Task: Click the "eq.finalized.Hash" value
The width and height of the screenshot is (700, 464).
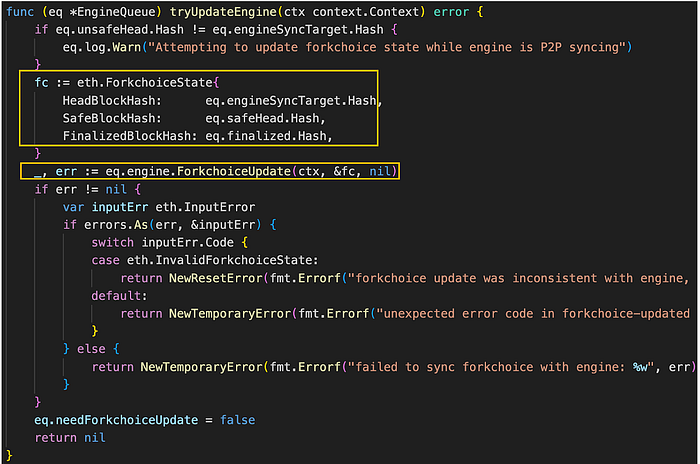Action: [x=266, y=136]
